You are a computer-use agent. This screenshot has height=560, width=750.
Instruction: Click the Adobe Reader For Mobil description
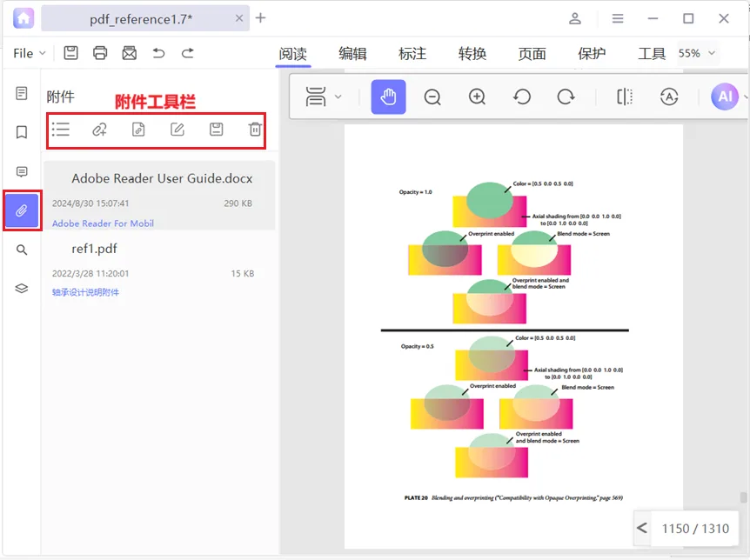(x=103, y=223)
